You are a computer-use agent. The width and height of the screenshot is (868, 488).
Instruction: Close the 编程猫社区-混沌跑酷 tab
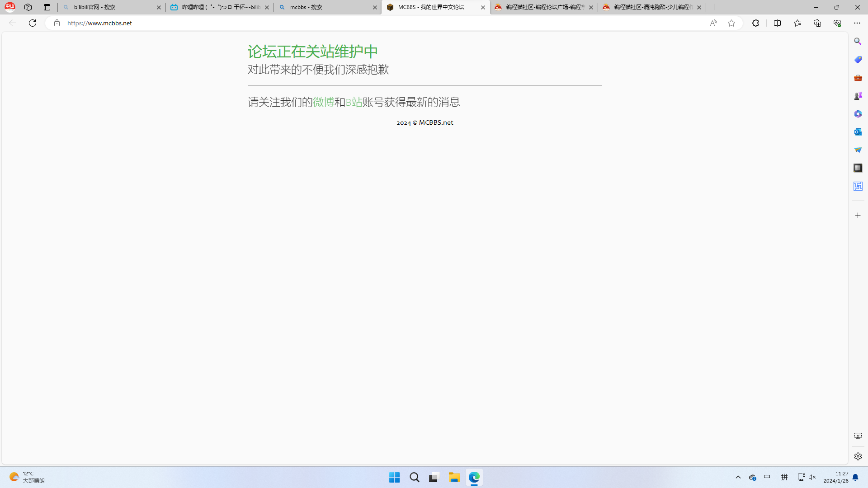[699, 7]
